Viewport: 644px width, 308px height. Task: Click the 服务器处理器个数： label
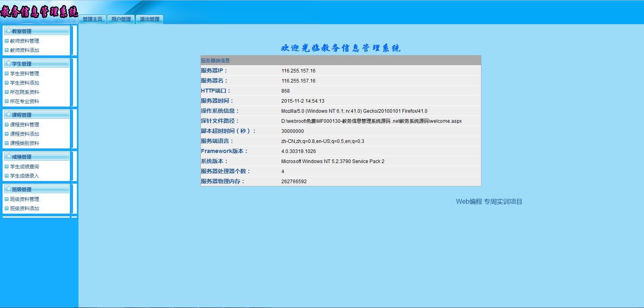[x=226, y=171]
